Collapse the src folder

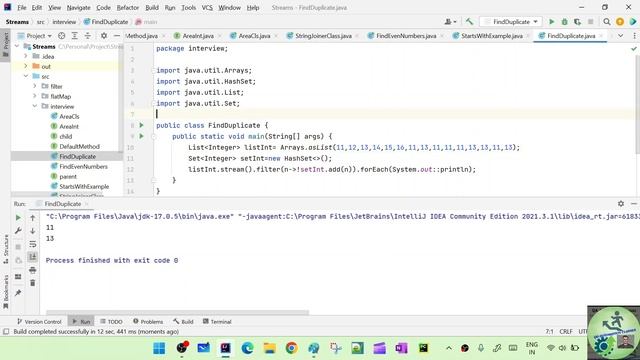click(x=26, y=76)
